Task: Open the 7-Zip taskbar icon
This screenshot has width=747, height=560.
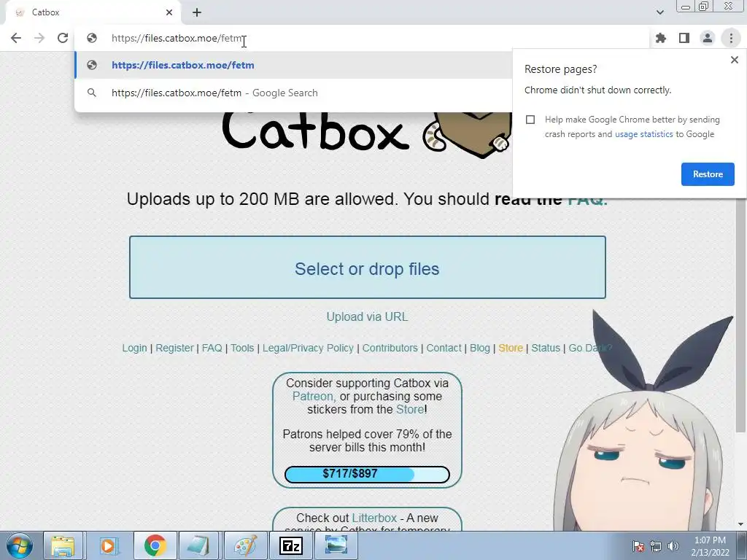Action: pyautogui.click(x=291, y=545)
